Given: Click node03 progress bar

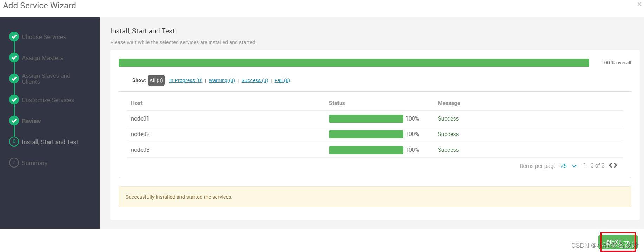Looking at the screenshot, I should click(x=366, y=150).
